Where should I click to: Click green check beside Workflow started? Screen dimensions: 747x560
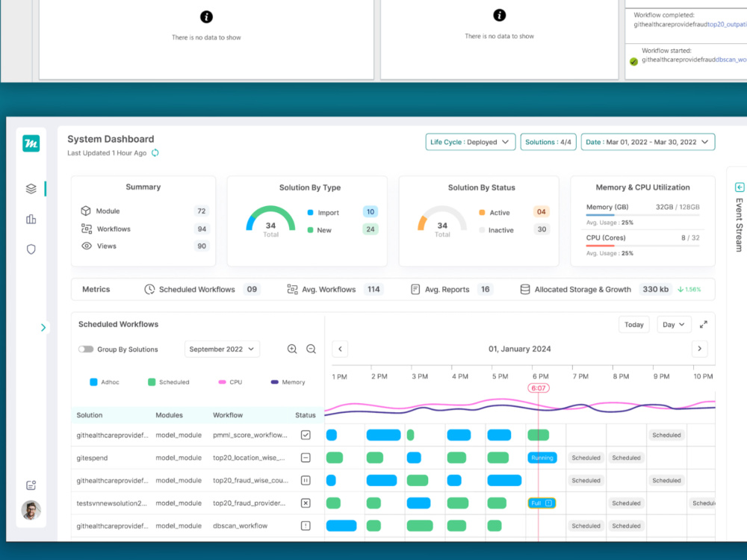633,61
